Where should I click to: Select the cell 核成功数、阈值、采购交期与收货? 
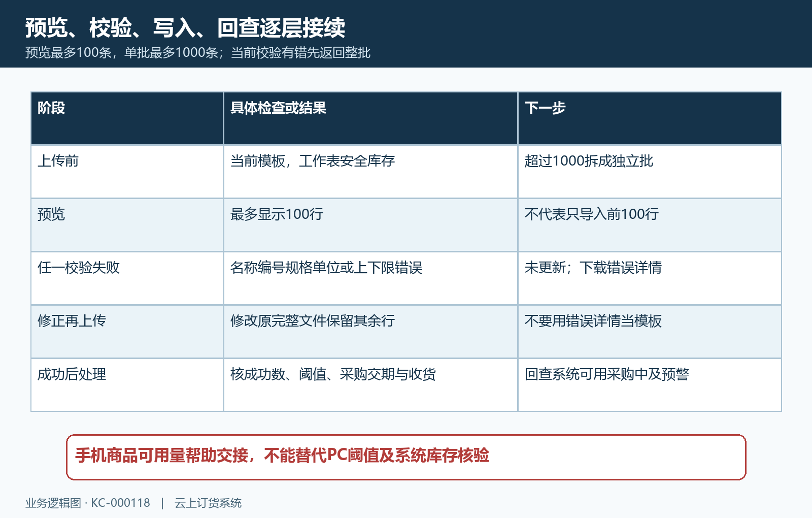370,385
